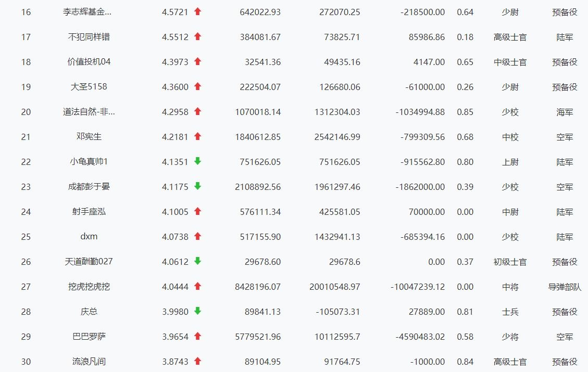Select username 价值投机04
The image size is (588, 372).
pos(89,62)
